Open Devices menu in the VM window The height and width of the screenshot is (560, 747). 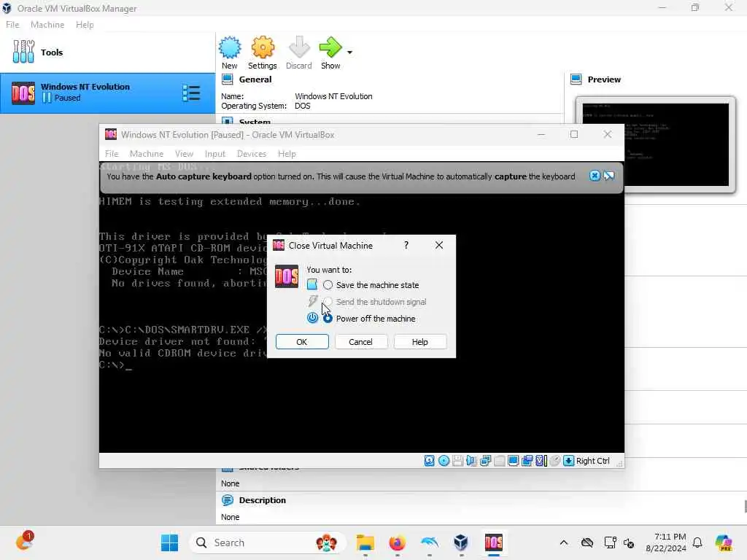coord(252,154)
